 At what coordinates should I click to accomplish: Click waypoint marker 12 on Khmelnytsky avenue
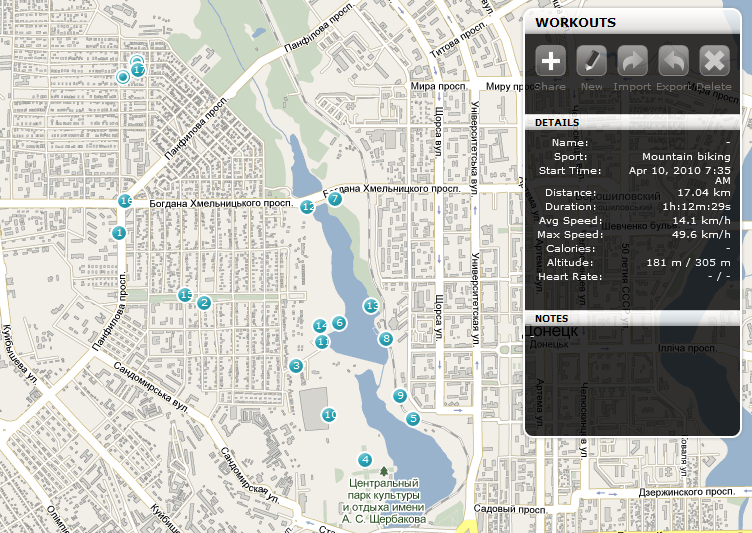pyautogui.click(x=308, y=207)
